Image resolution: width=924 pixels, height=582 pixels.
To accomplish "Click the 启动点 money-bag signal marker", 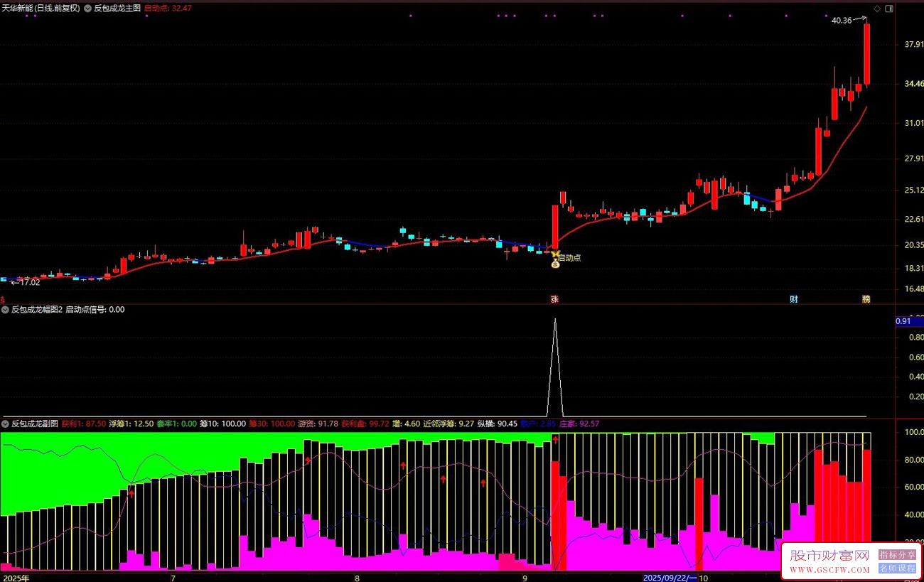I will pyautogui.click(x=555, y=264).
